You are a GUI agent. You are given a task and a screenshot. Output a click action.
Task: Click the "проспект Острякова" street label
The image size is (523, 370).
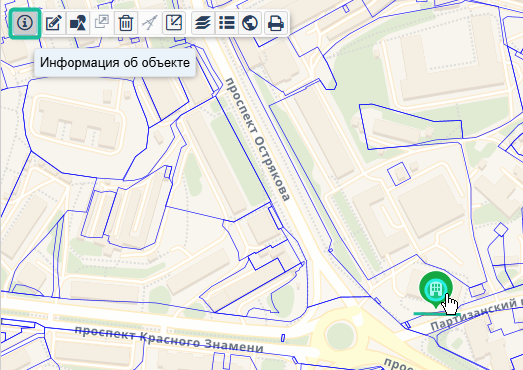coord(257,139)
